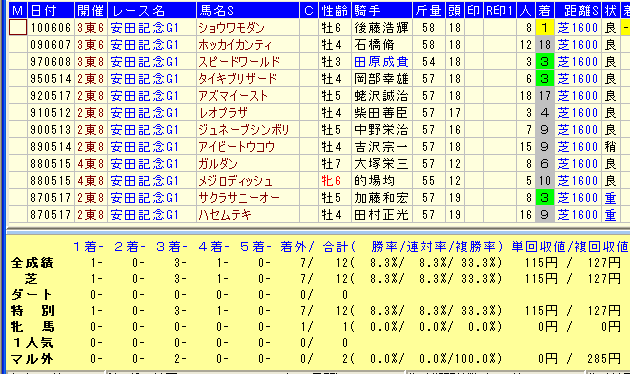Click 285円 value in マル外 row

pos(604,359)
